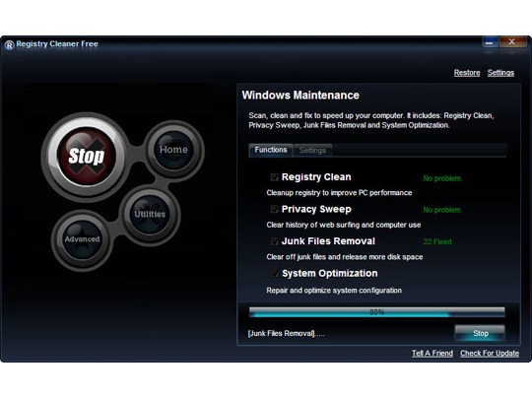The image size is (532, 399).
Task: Select the System Optimization heading
Action: pos(329,274)
